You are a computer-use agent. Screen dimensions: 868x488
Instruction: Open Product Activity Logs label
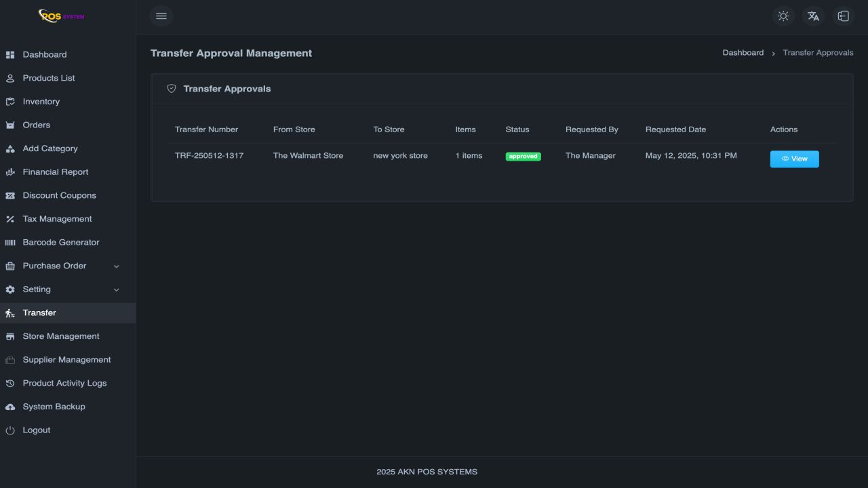(64, 383)
